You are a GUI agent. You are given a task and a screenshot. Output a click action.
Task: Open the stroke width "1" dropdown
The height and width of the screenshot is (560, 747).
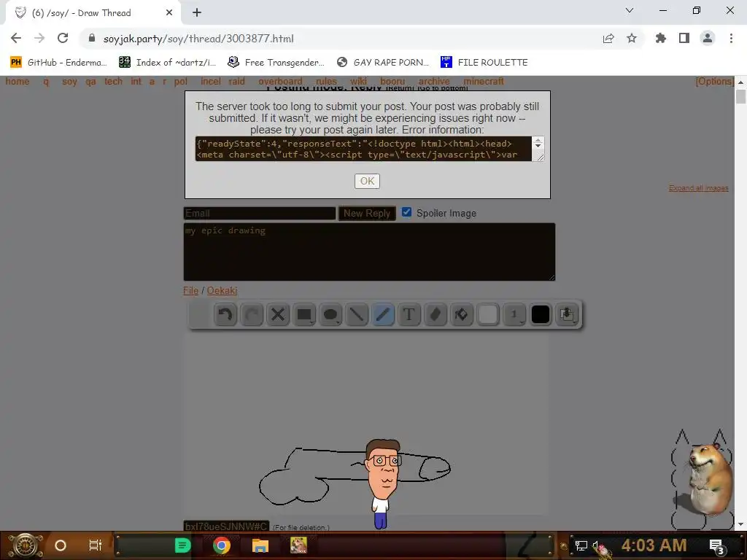click(x=514, y=314)
